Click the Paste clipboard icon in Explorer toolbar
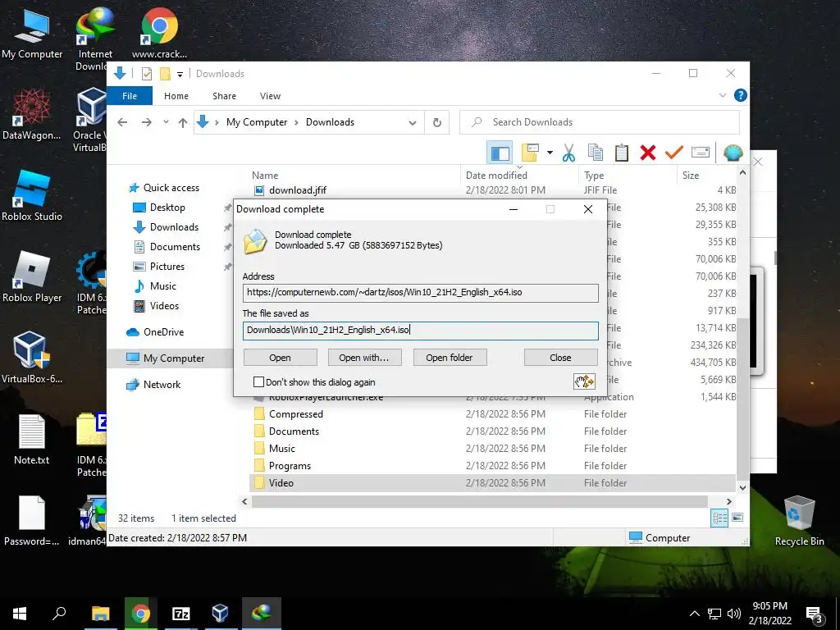Image resolution: width=840 pixels, height=630 pixels. (622, 153)
